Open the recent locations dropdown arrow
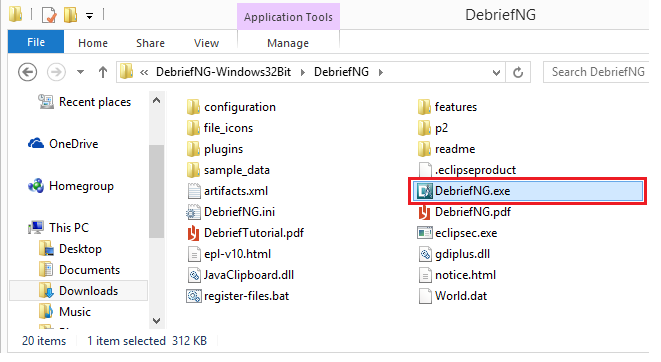 pyautogui.click(x=80, y=72)
